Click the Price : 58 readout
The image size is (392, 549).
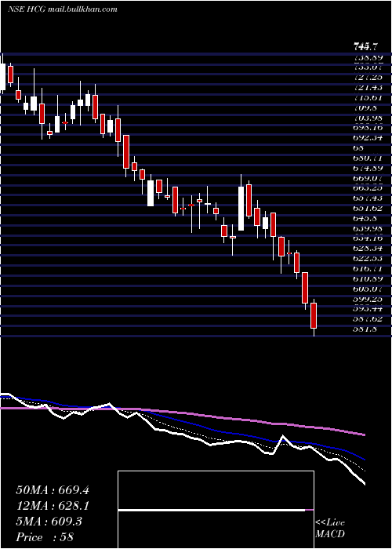tap(45, 537)
